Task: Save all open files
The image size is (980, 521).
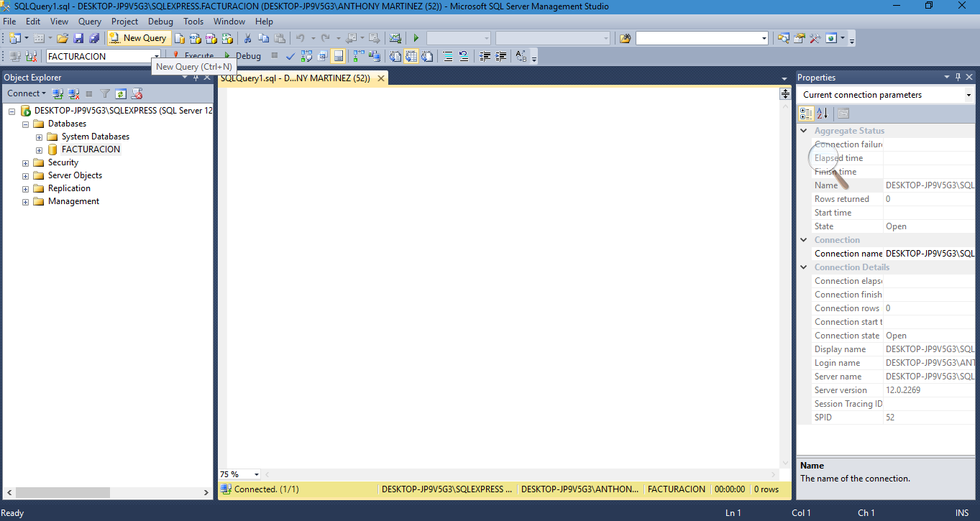Action: [x=94, y=37]
